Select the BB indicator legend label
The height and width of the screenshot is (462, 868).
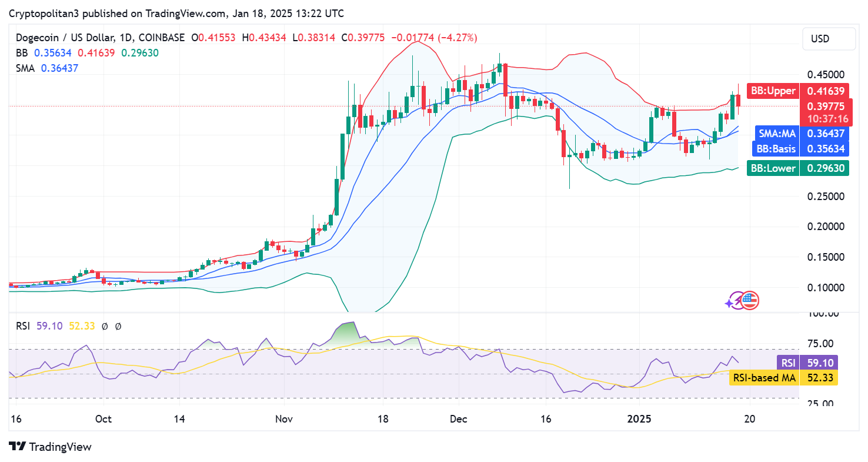coord(23,53)
